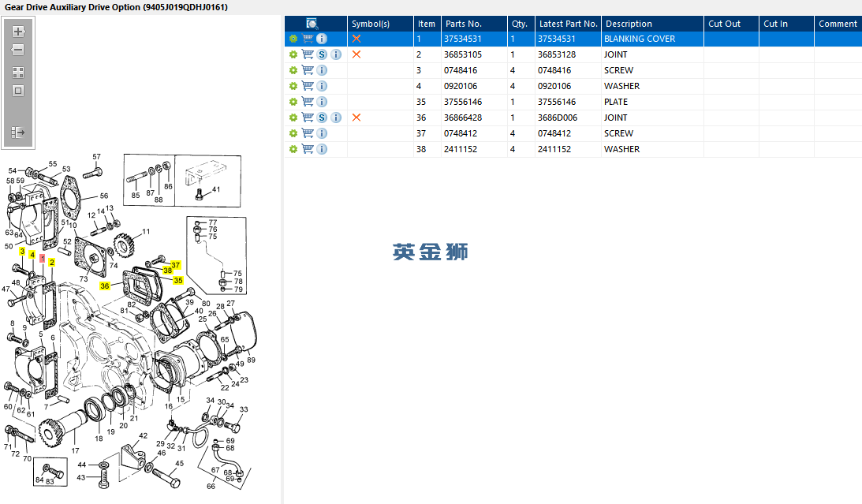
Task: Sort by the Symbol(s) column header
Action: tap(380, 24)
